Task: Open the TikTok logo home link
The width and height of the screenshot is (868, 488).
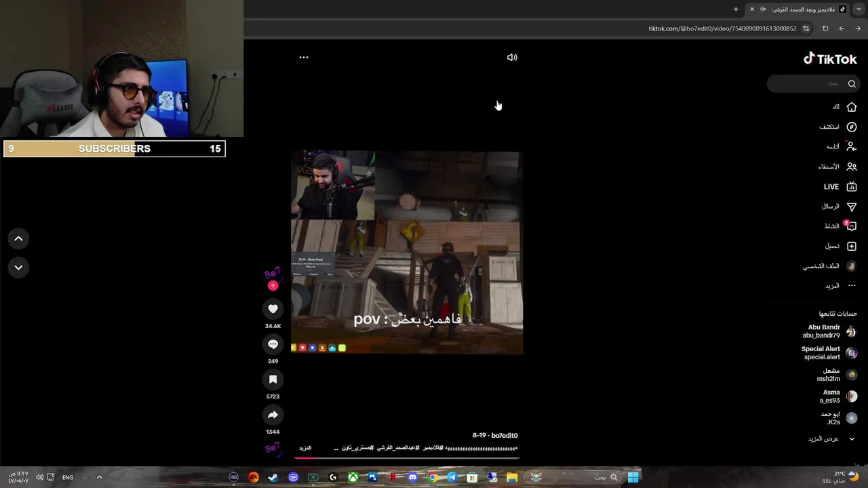Action: pyautogui.click(x=830, y=59)
